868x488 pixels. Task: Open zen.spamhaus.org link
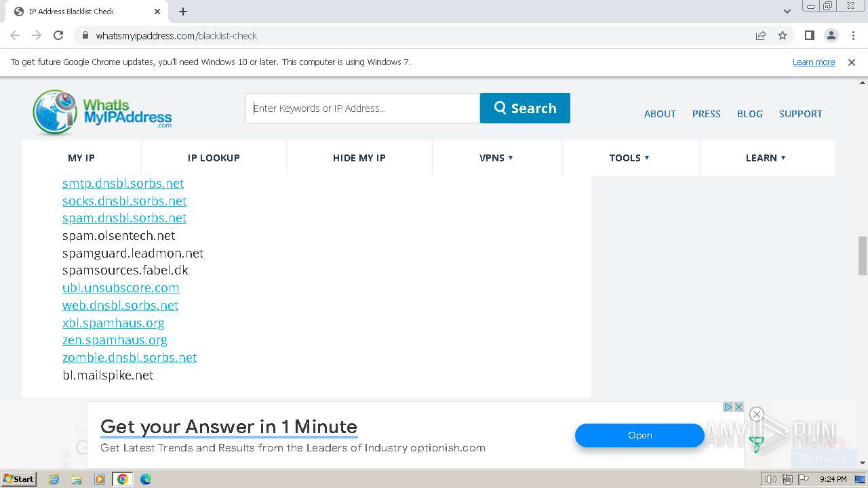click(x=115, y=340)
